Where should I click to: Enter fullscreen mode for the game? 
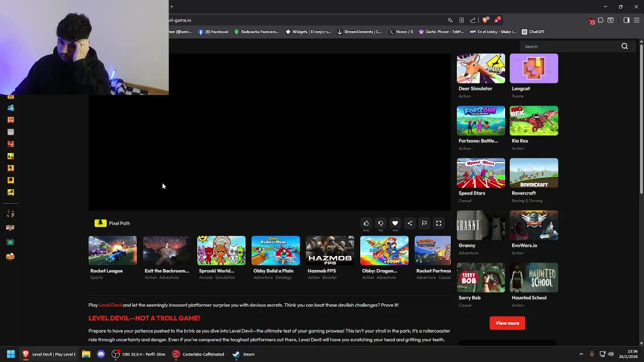pos(439,223)
